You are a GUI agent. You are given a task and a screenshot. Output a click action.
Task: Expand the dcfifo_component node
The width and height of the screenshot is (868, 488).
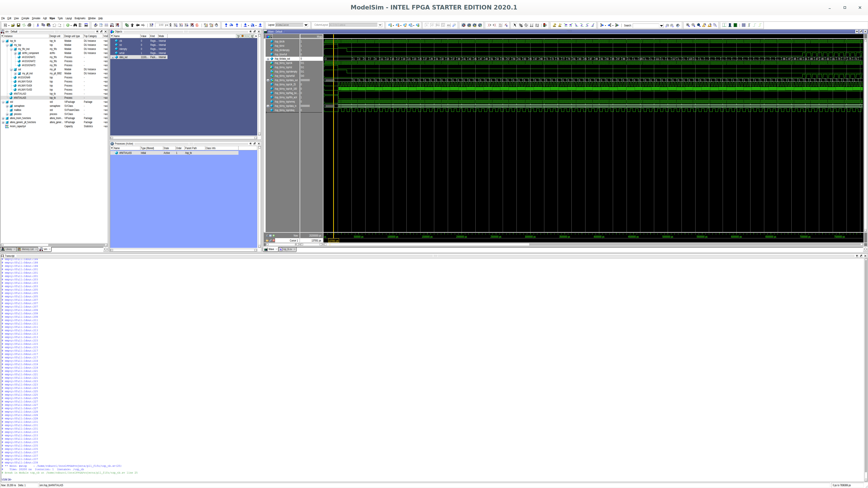click(15, 53)
